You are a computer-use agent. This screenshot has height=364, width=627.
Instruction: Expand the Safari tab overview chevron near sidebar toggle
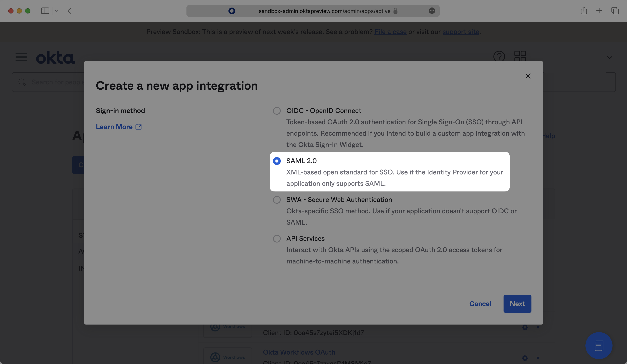tap(56, 11)
